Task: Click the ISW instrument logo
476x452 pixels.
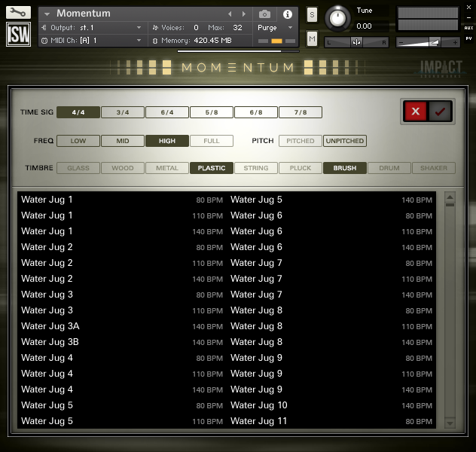Action: [18, 34]
